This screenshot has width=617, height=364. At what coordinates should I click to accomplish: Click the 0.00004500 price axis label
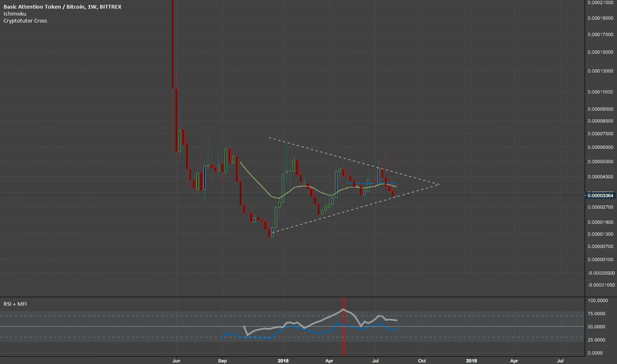click(x=600, y=177)
